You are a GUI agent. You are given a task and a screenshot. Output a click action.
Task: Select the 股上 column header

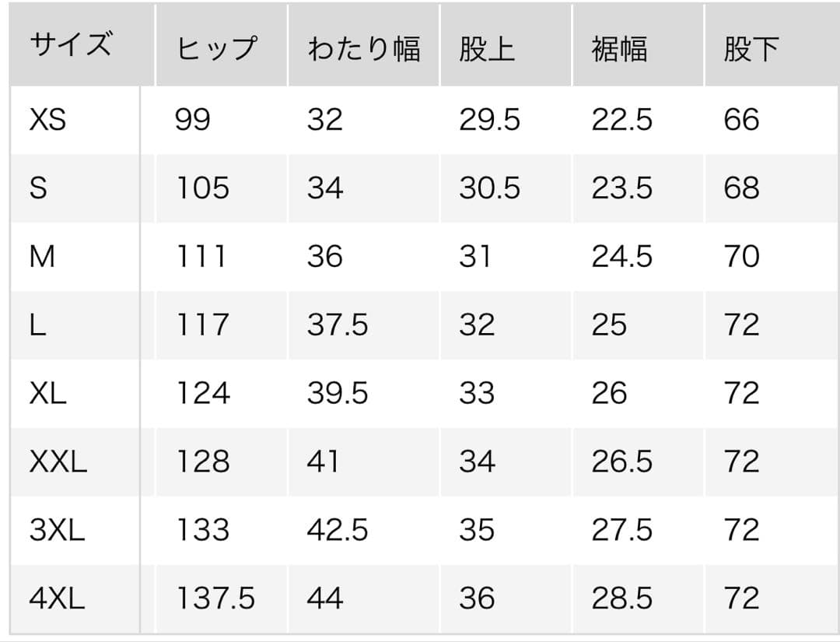coord(487,49)
